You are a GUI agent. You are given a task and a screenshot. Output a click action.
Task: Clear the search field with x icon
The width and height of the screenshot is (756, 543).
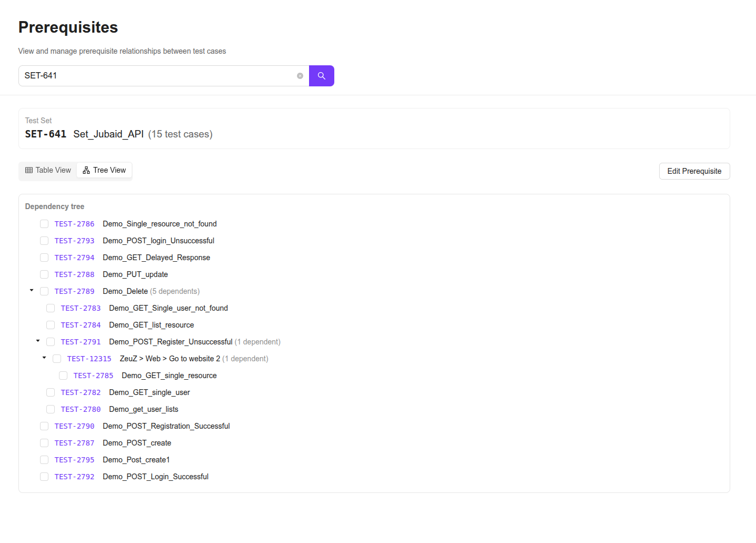tap(300, 76)
